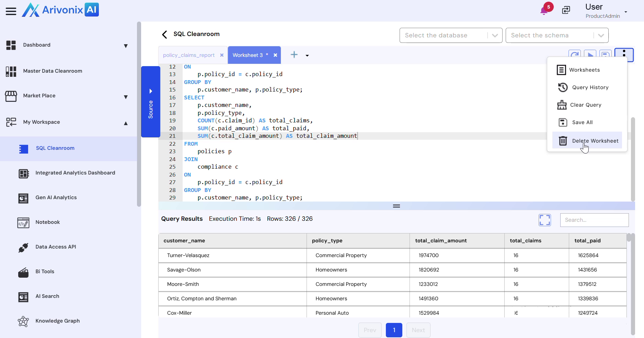The image size is (644, 338).
Task: Expand query results to fullscreen
Action: tap(544, 220)
